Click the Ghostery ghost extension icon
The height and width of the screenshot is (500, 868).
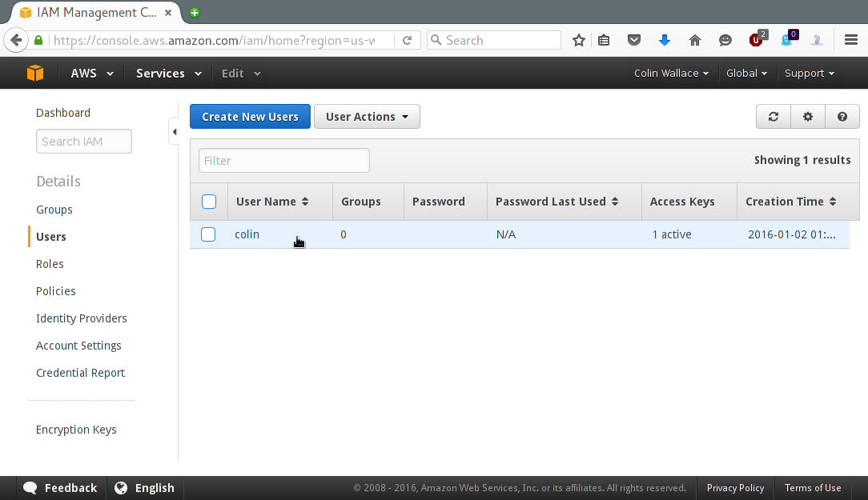pos(788,38)
